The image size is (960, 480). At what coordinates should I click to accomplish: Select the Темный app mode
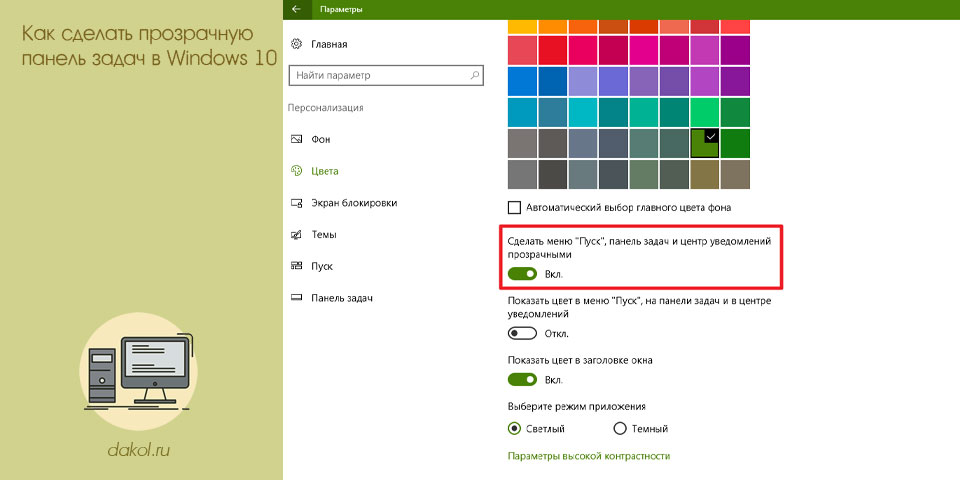click(x=620, y=429)
